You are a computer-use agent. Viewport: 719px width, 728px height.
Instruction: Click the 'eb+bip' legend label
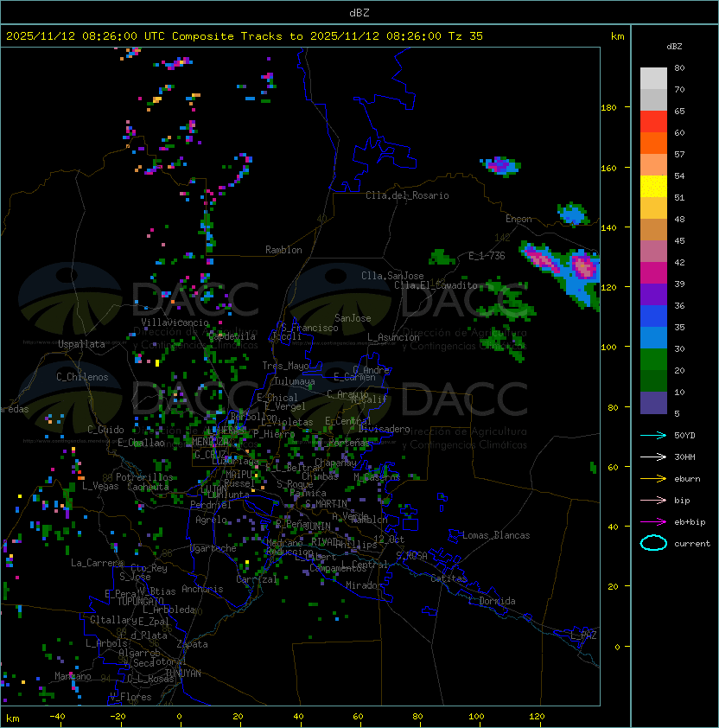[x=690, y=522]
